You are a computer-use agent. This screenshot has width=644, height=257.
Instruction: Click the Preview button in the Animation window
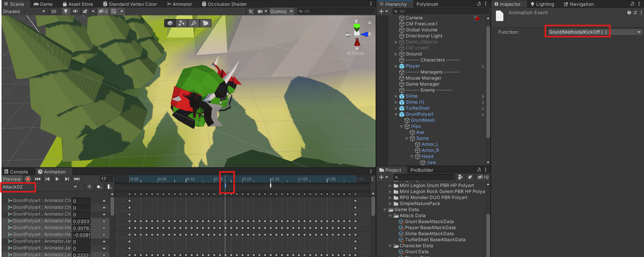12,179
